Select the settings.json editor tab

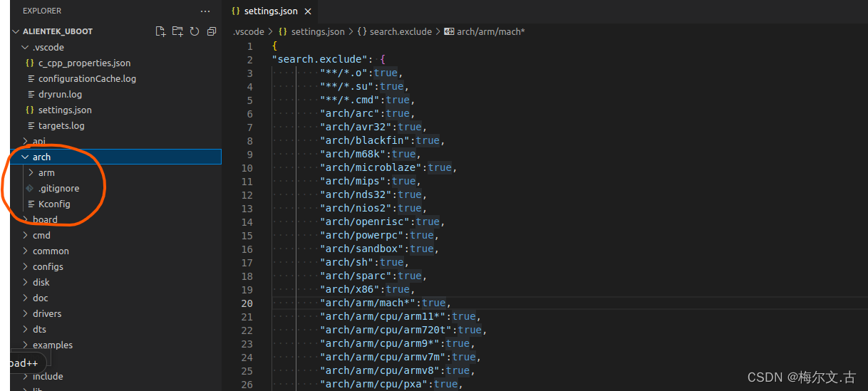coord(272,11)
